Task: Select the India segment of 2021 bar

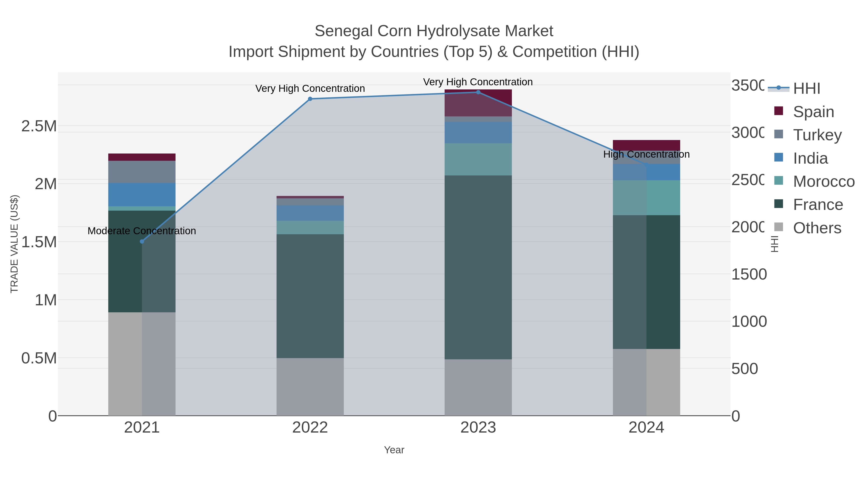Action: (x=142, y=195)
